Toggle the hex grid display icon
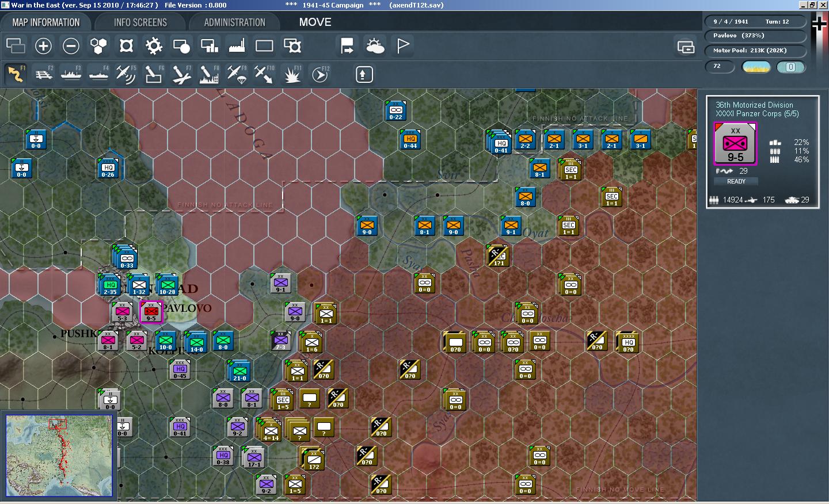Screen dimensions: 829x504 click(98, 45)
